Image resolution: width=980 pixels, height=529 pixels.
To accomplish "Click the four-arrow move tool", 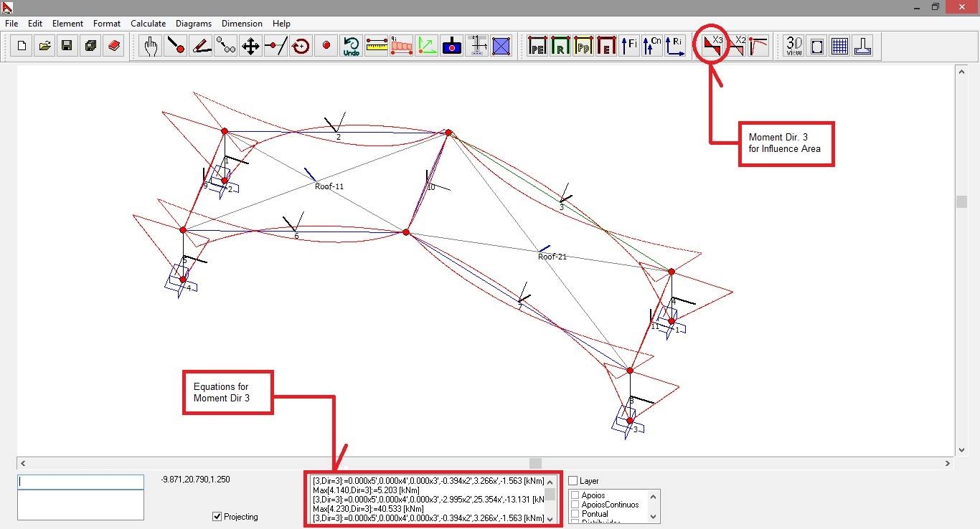I will point(250,47).
